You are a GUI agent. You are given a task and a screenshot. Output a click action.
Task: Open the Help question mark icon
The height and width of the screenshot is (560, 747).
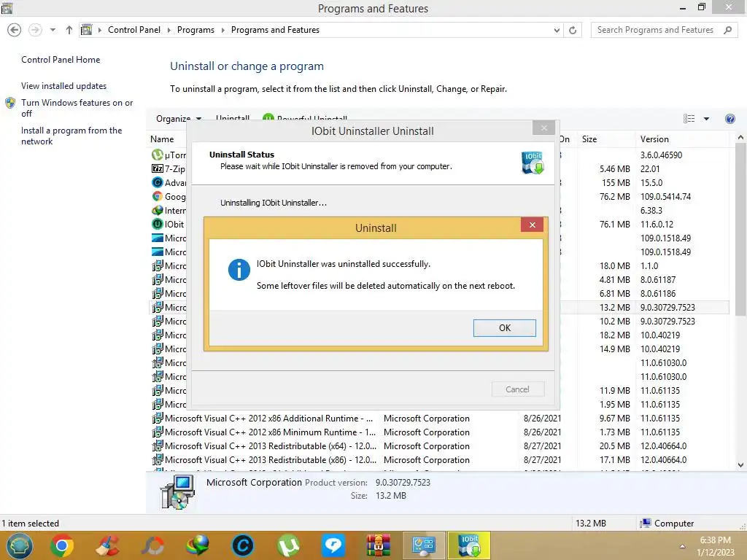click(x=729, y=119)
